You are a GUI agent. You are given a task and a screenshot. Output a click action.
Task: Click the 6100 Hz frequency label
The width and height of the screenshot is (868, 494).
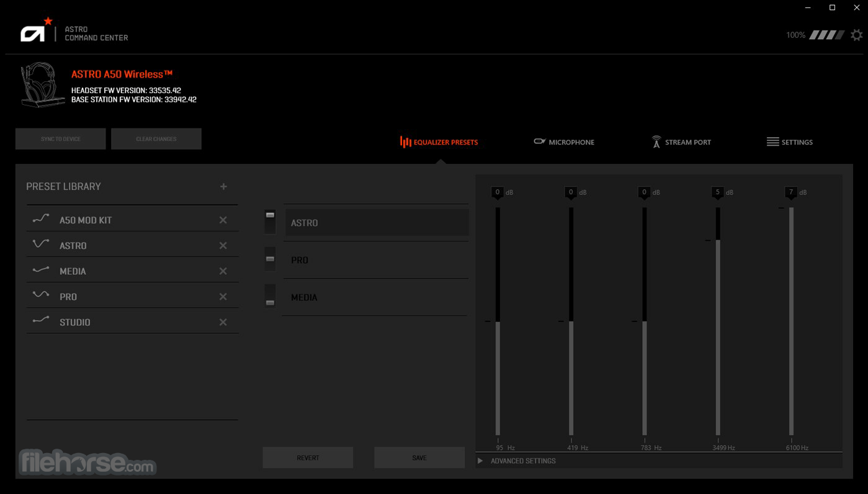click(x=797, y=447)
